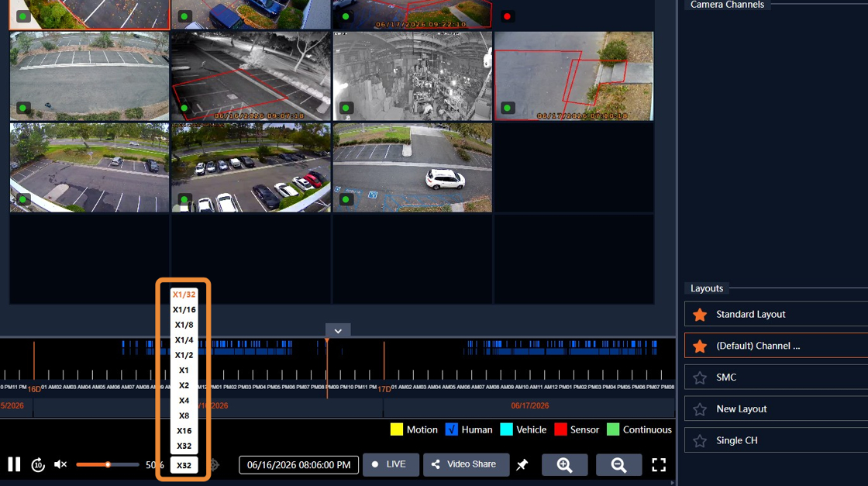Unfavorite Standard Layout star
868x486 pixels.
pyautogui.click(x=700, y=315)
